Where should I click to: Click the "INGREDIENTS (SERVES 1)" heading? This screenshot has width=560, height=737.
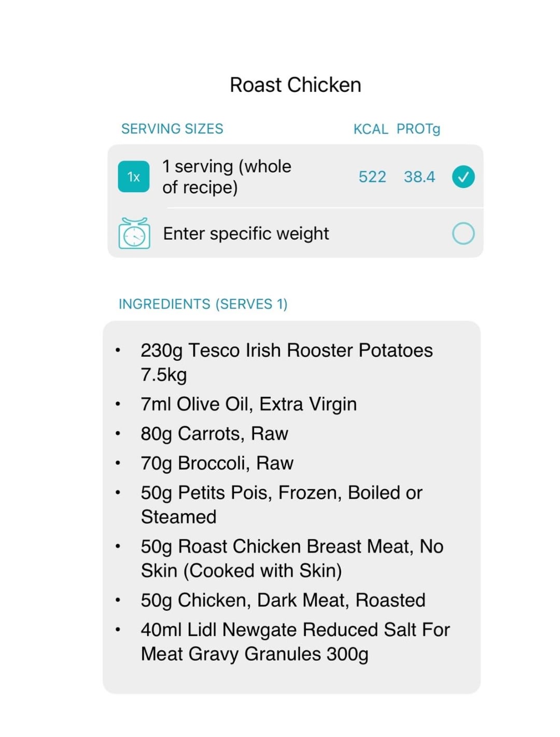click(203, 304)
